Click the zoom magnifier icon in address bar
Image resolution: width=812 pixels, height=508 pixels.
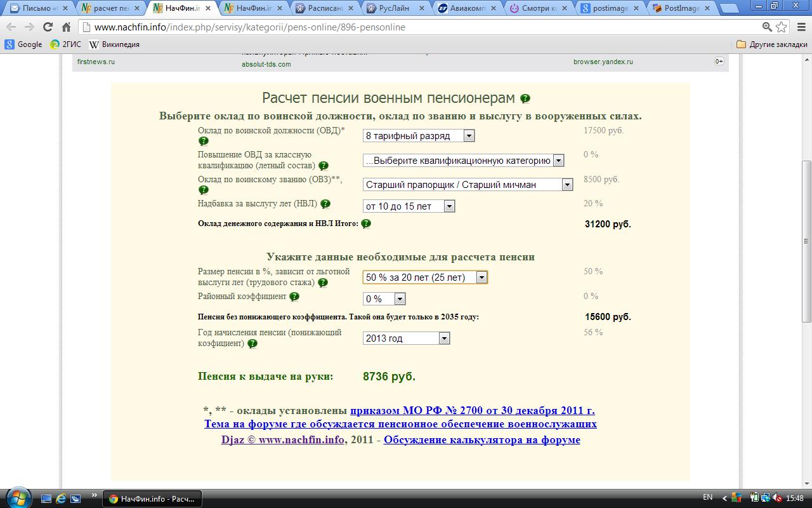tap(767, 27)
